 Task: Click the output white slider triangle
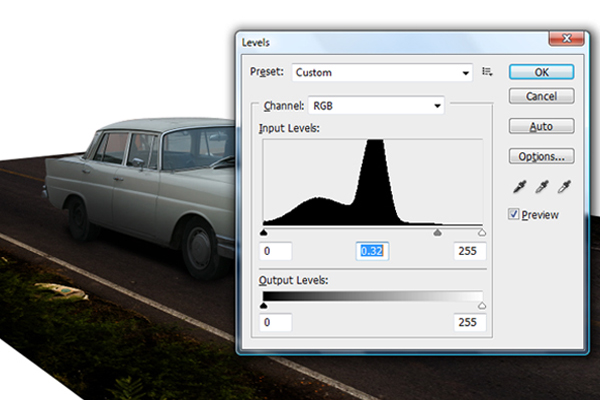click(482, 305)
